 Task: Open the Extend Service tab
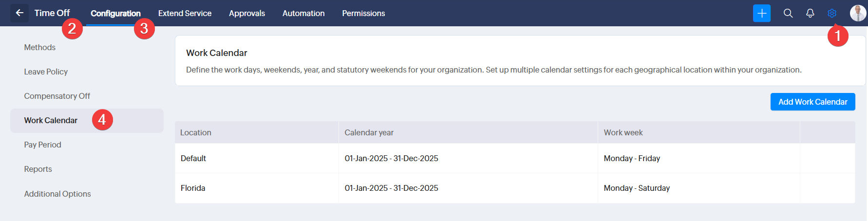(185, 13)
